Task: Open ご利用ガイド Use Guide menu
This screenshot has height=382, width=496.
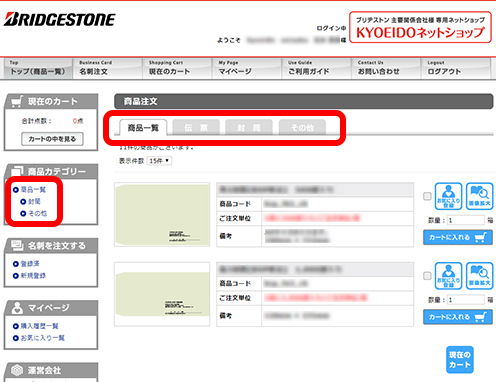Action: (x=316, y=68)
